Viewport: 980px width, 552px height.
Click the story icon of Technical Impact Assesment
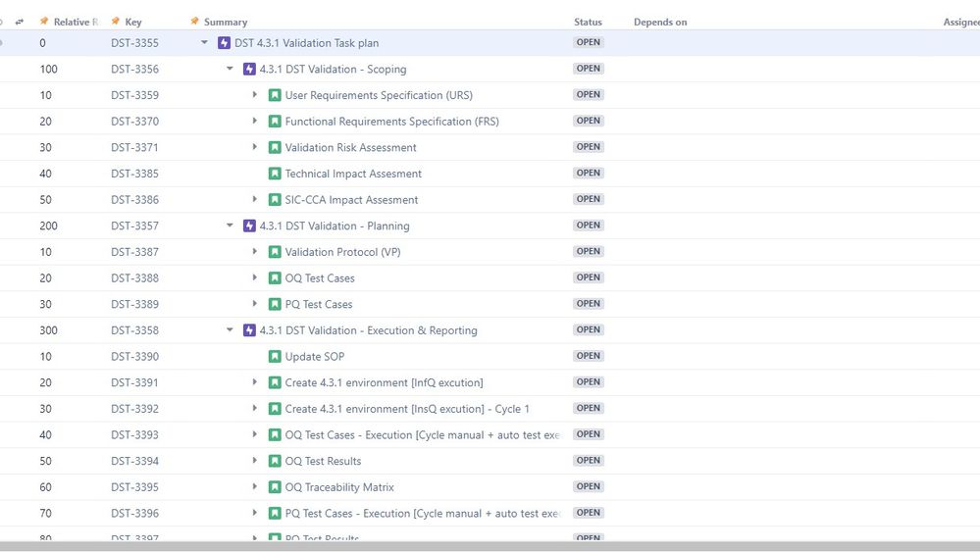click(x=275, y=174)
